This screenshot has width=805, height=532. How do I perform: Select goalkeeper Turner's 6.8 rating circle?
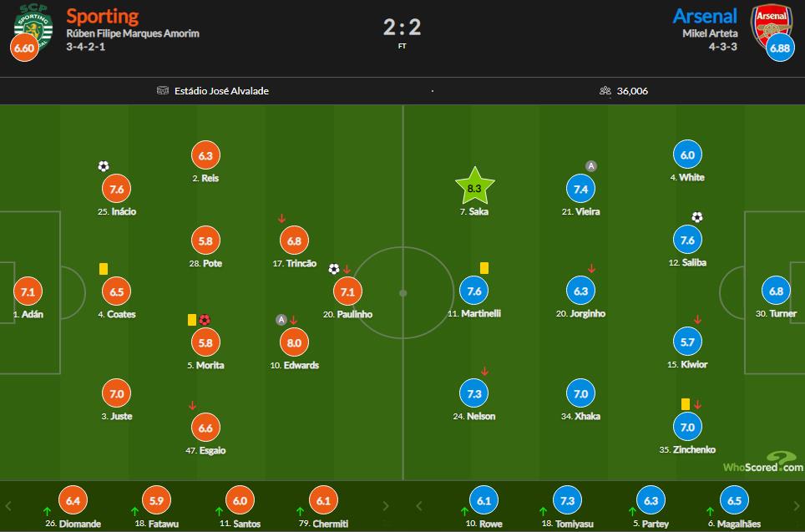pyautogui.click(x=776, y=291)
